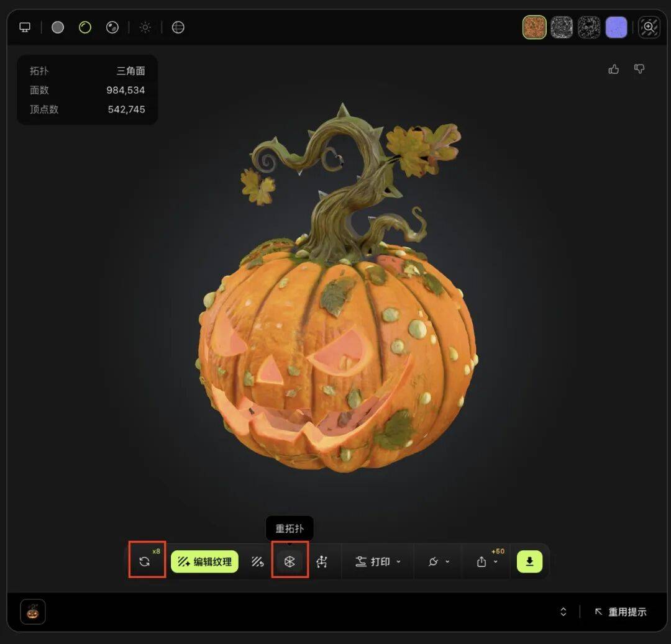
Task: Toggle the globe wireframe view
Action: coord(178,27)
